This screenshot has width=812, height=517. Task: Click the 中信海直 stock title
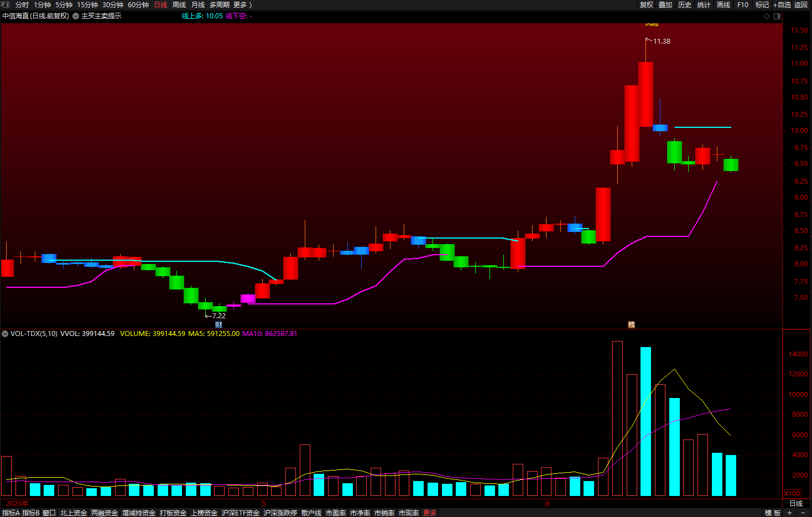pos(36,16)
